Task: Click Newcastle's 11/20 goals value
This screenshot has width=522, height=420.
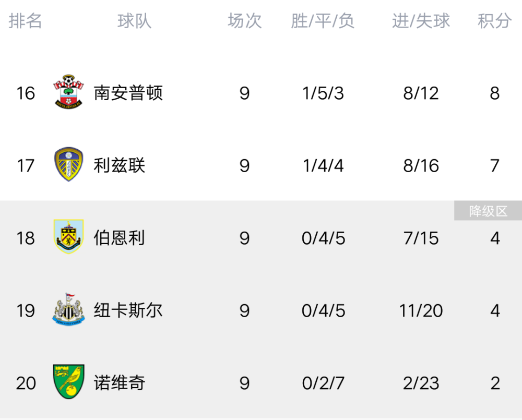Action: coord(421,310)
